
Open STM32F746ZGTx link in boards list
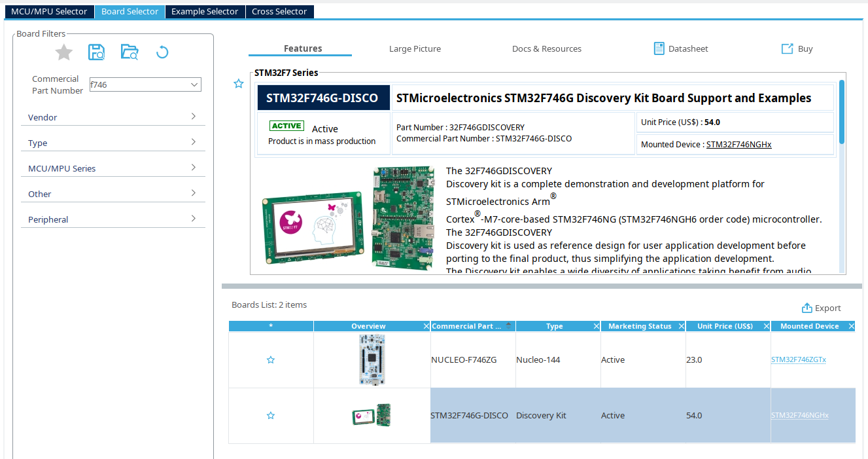pos(799,360)
